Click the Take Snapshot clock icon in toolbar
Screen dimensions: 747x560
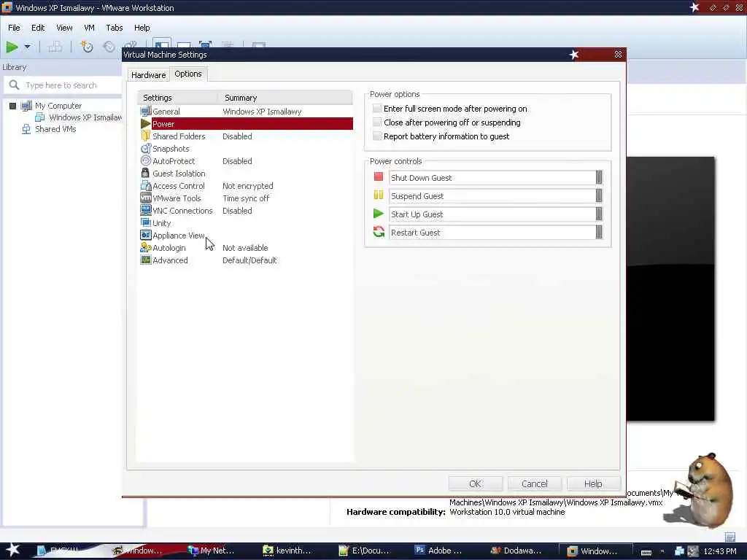point(87,47)
